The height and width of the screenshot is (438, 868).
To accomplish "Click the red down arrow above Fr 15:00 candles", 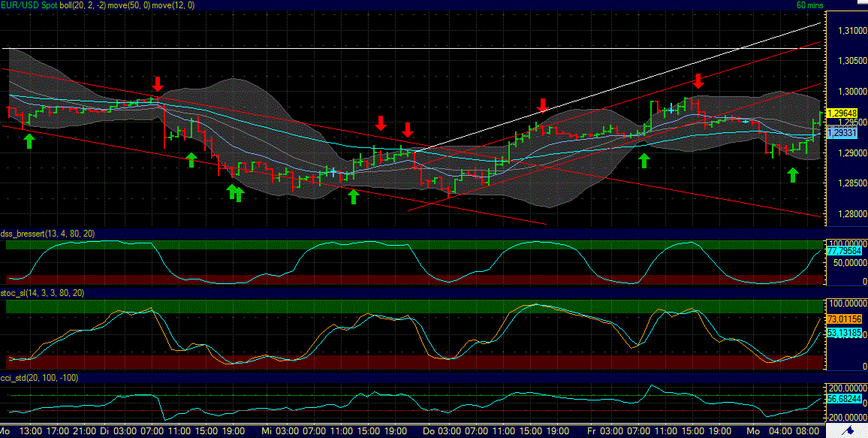I will click(698, 83).
